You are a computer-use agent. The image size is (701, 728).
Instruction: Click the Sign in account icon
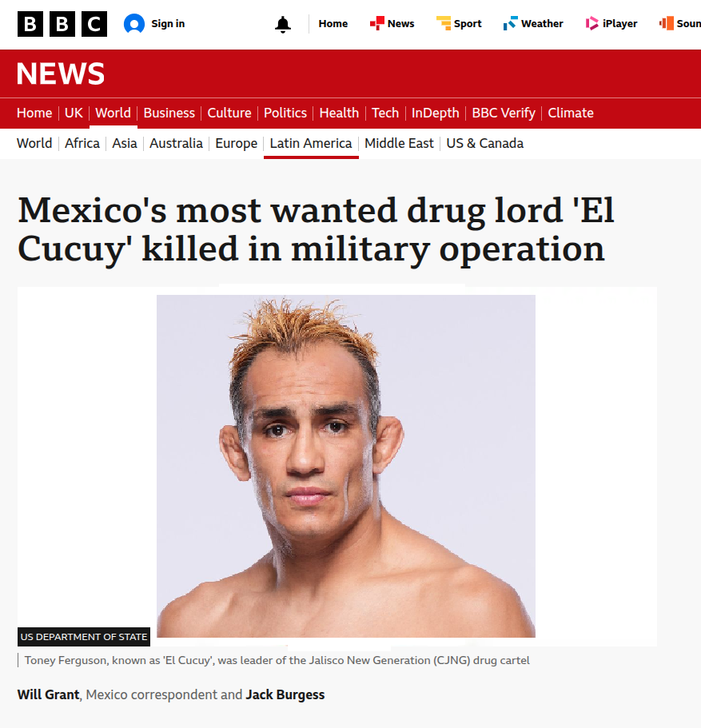tap(134, 24)
